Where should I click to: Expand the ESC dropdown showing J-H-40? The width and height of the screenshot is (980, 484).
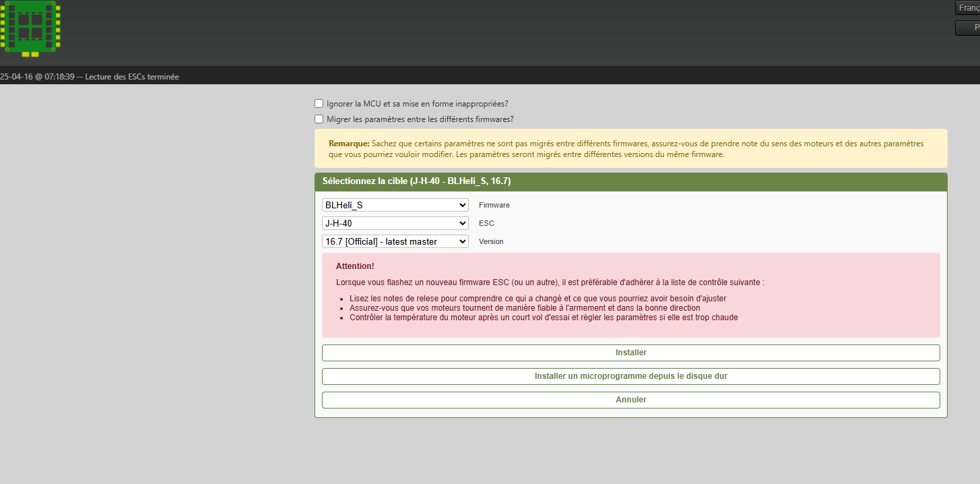coord(395,223)
